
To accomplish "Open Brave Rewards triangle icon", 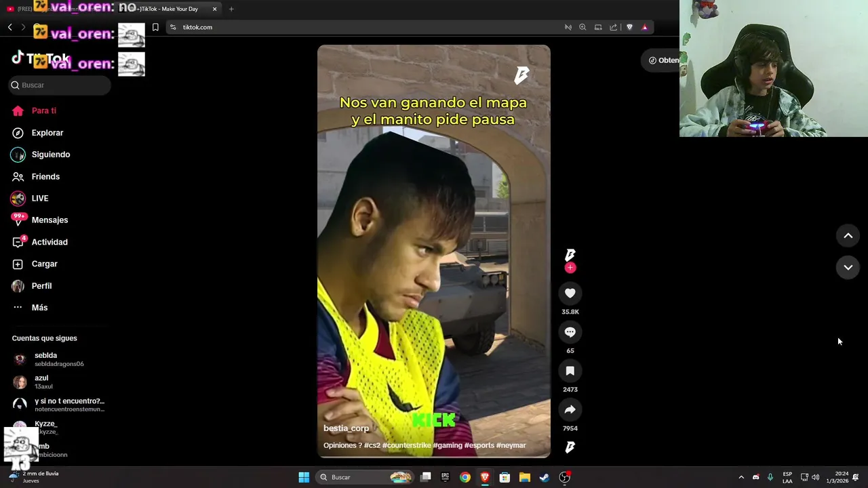I will (x=644, y=27).
